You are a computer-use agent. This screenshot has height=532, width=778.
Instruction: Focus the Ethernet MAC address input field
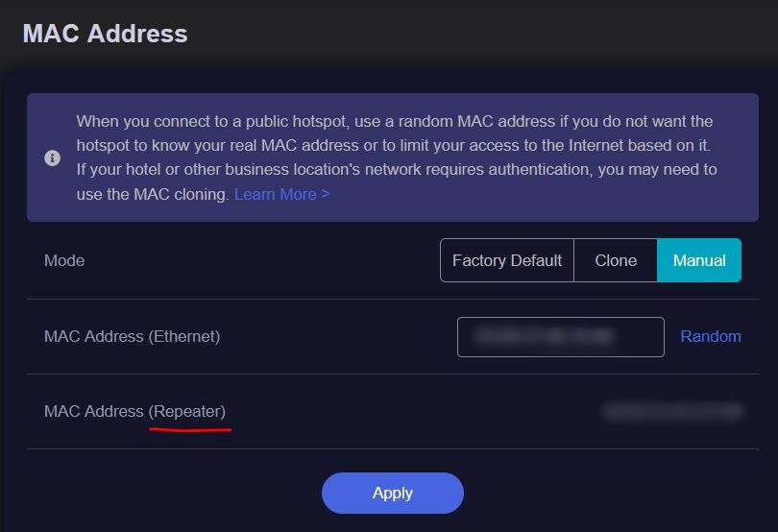tap(560, 337)
